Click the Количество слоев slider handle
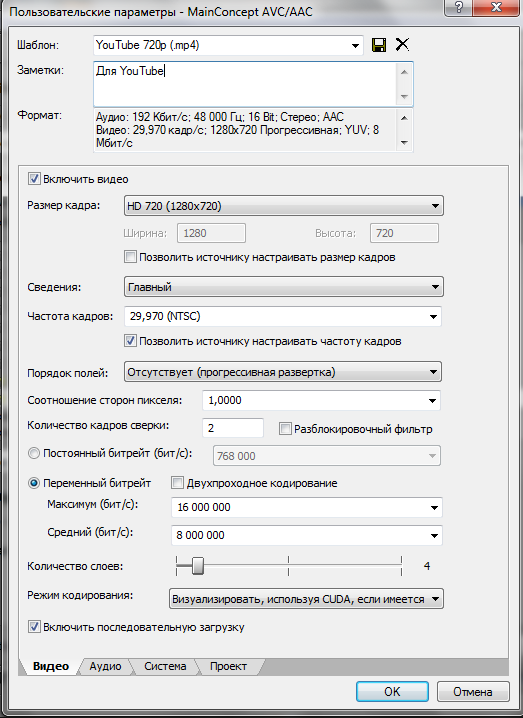Viewport: 523px width, 718px height. (x=197, y=566)
